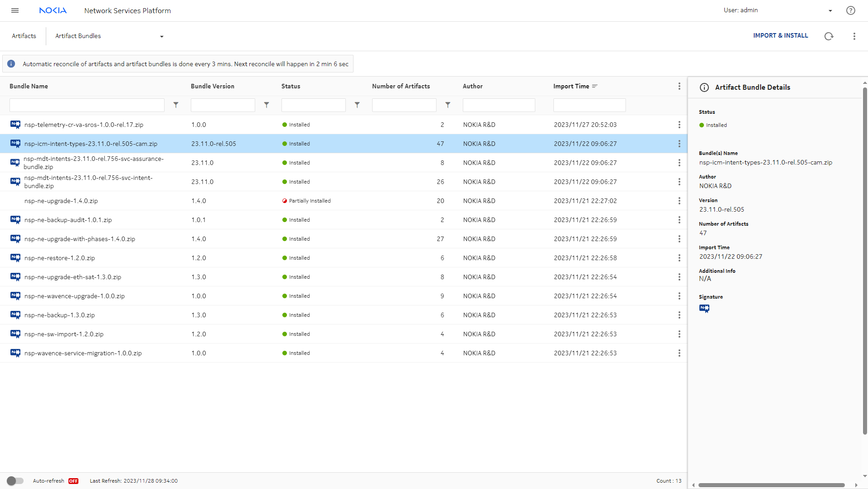
Task: Open row actions for nsp-ne-wavence-upgrade-1.0.0.zip
Action: click(x=679, y=296)
